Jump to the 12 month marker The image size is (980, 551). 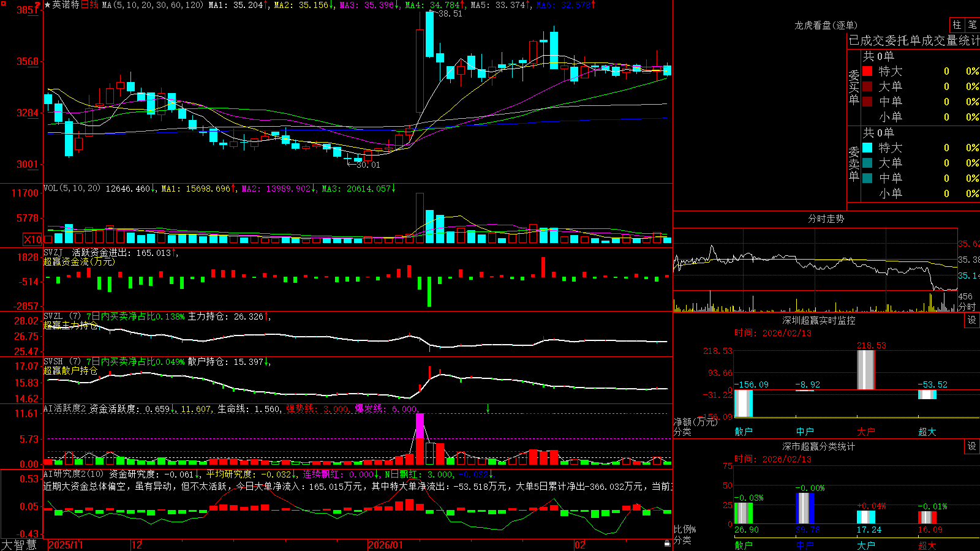(x=137, y=545)
